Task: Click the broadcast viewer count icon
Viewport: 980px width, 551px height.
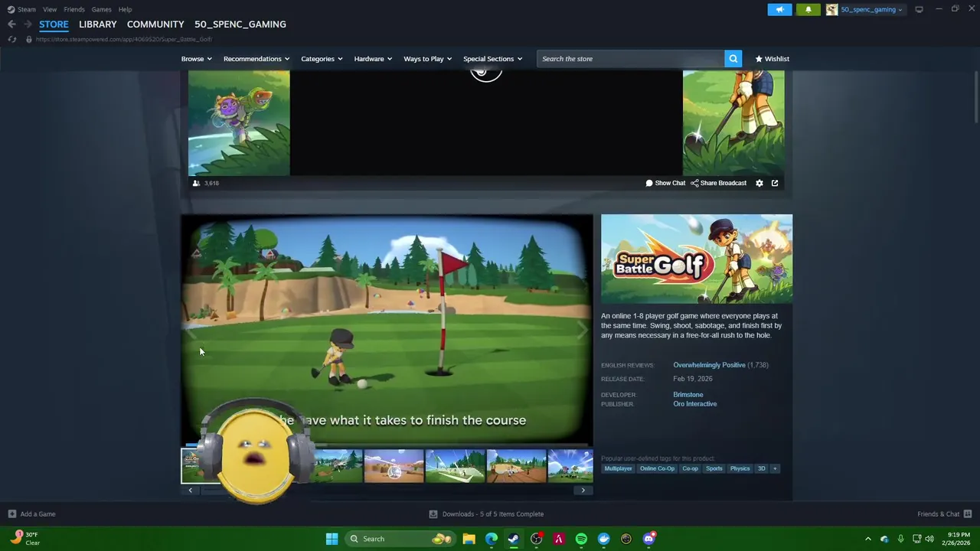Action: 196,183
